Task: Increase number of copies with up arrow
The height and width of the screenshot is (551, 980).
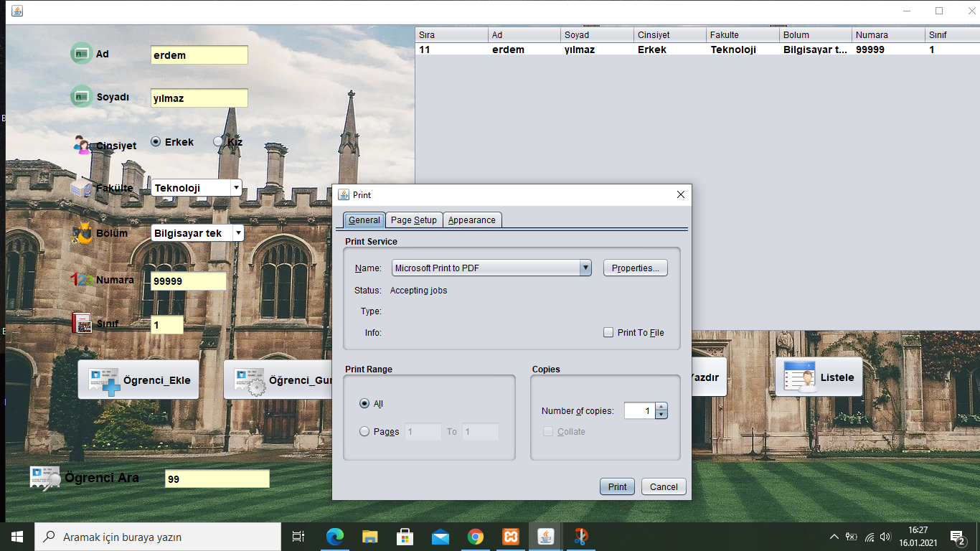Action: [661, 407]
